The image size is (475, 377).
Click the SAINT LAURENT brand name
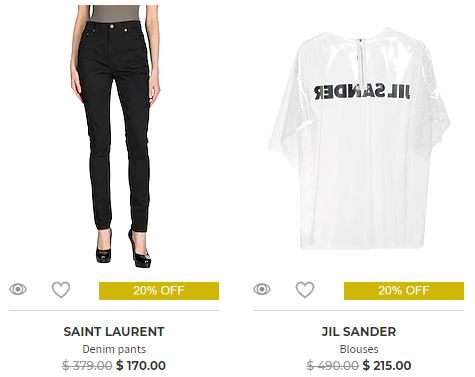coord(114,332)
